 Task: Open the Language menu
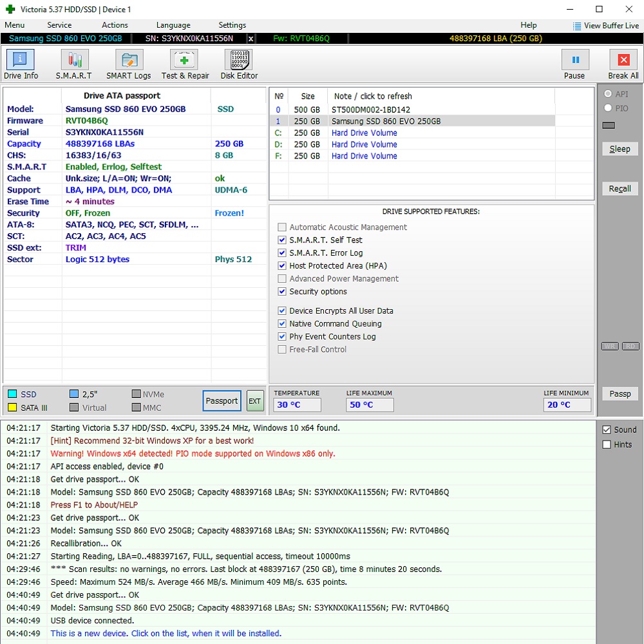click(173, 26)
